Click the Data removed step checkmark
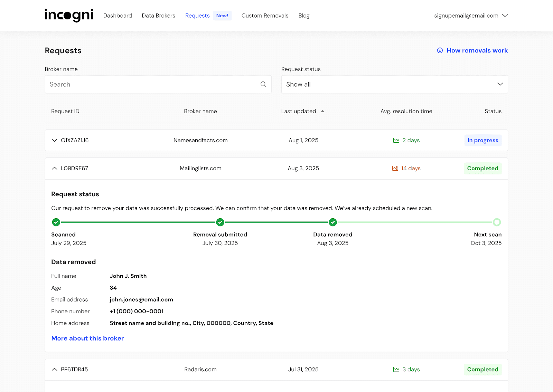Image resolution: width=553 pixels, height=392 pixels. point(332,222)
